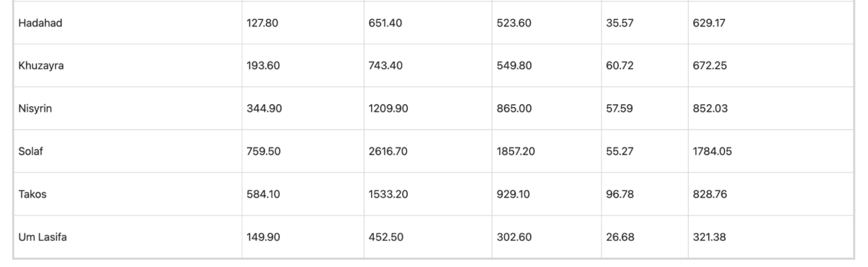Select the 1784.05 value in Solaf row
Screen dimensions: 868x267
click(x=713, y=151)
